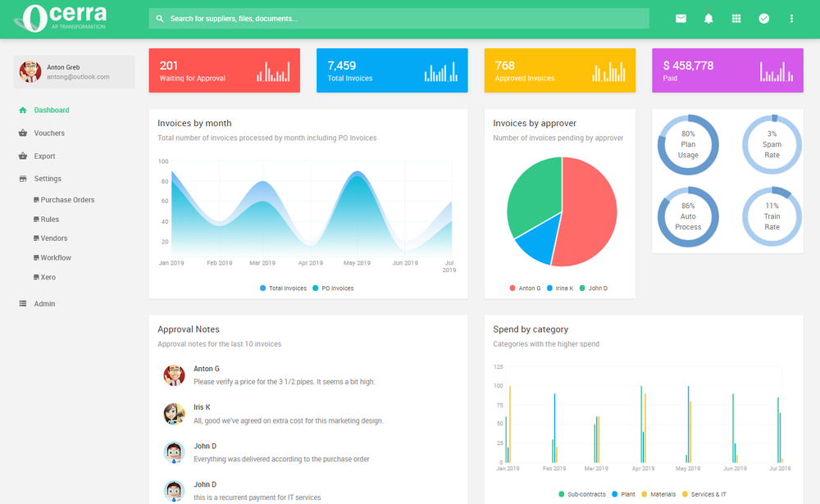Viewport: 820px width, 504px height.
Task: Click Anton G avatar in Approval Notes
Action: pos(174,375)
